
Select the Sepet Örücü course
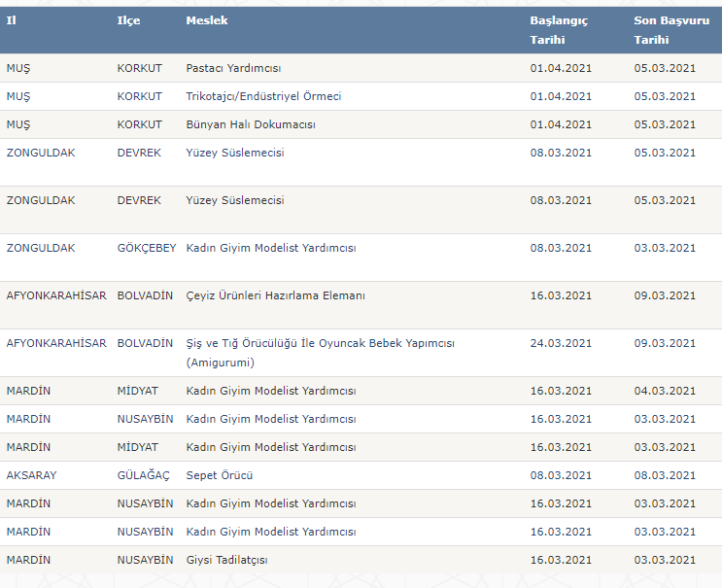click(x=220, y=475)
